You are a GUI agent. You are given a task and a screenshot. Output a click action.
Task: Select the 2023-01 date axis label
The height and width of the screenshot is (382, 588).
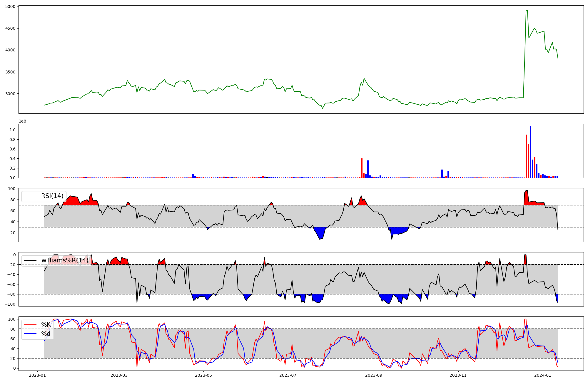(x=37, y=375)
